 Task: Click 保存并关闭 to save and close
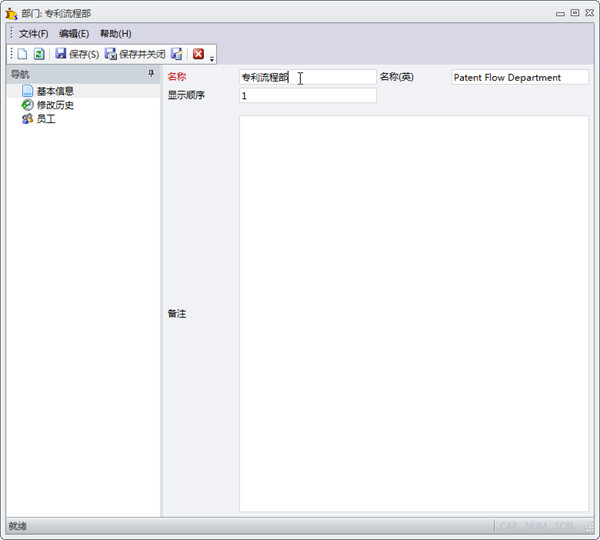click(x=135, y=54)
